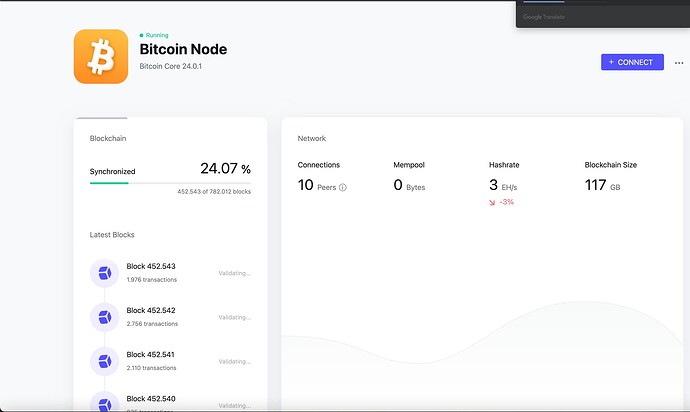Click the 1.976 transactions text
690x412 pixels.
(152, 280)
